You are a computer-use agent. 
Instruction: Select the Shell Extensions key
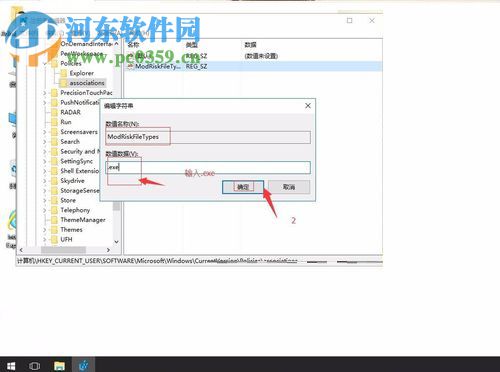coord(80,171)
